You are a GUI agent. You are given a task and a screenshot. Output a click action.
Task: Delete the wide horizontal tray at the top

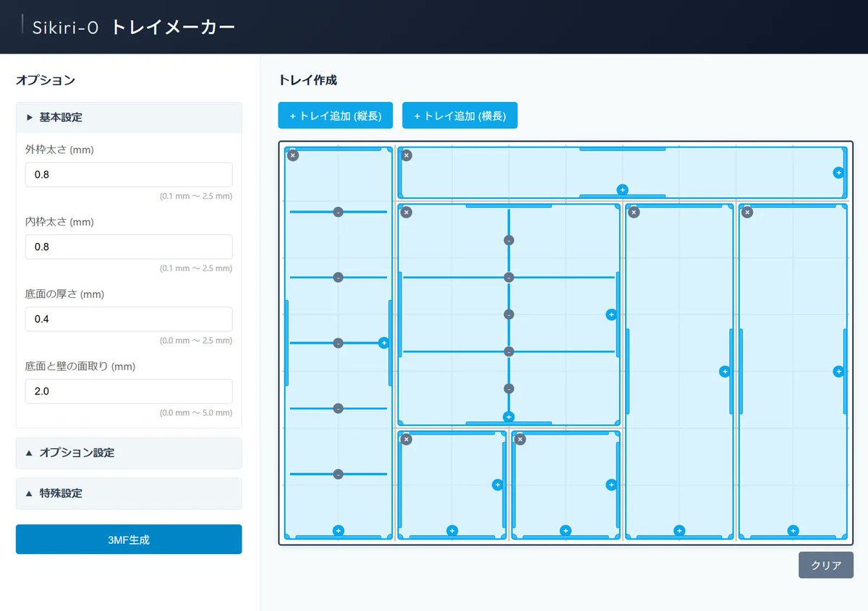pyautogui.click(x=407, y=155)
